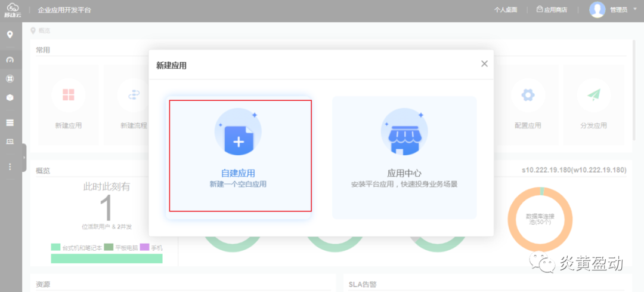This screenshot has height=292, width=644.
Task: Click the 新建应用 grid icon
Action: click(68, 95)
